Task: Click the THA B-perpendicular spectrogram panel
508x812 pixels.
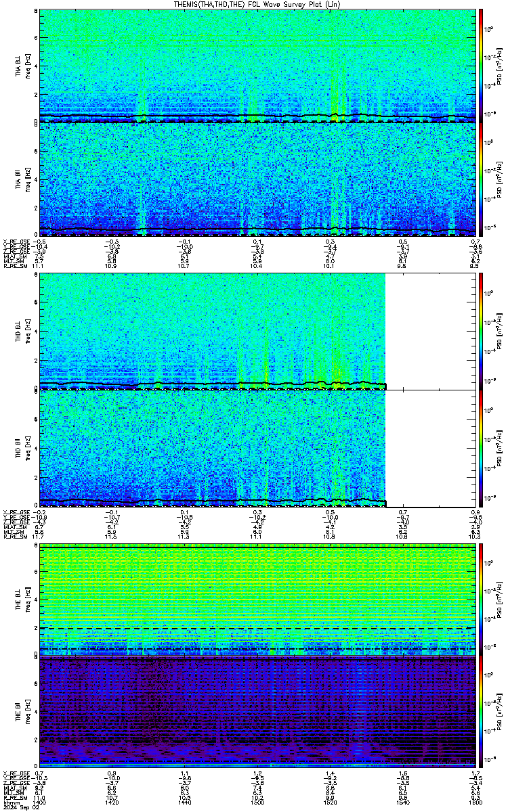Action: (256, 66)
